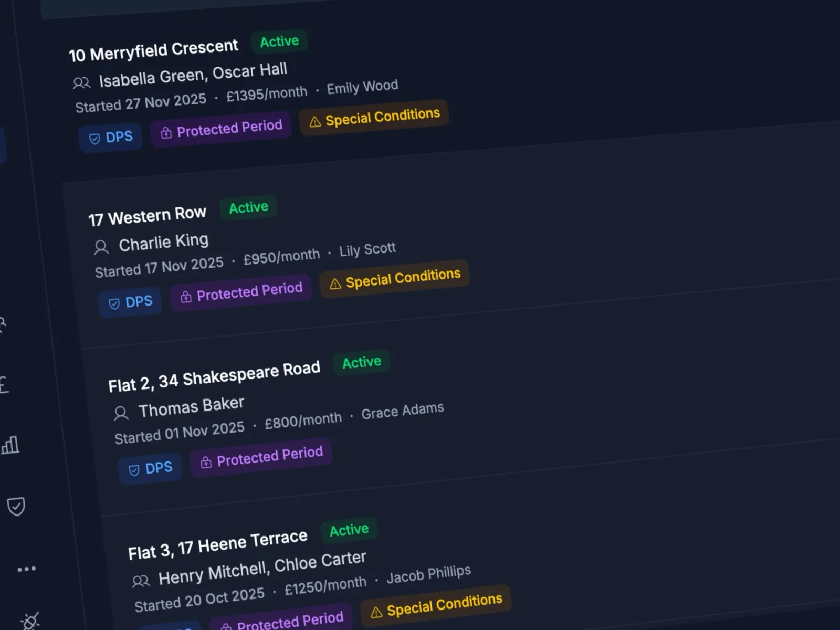Click the person icon beside Charlie King
The width and height of the screenshot is (840, 630).
101,247
